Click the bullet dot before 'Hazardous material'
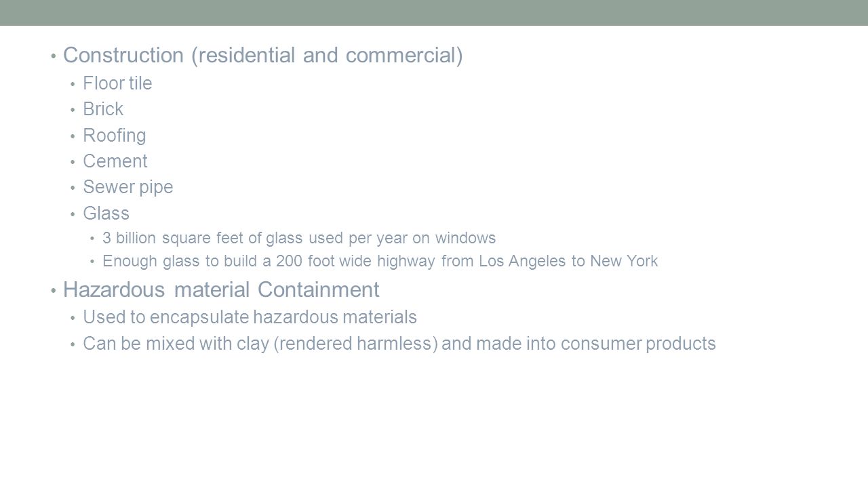 pos(54,291)
